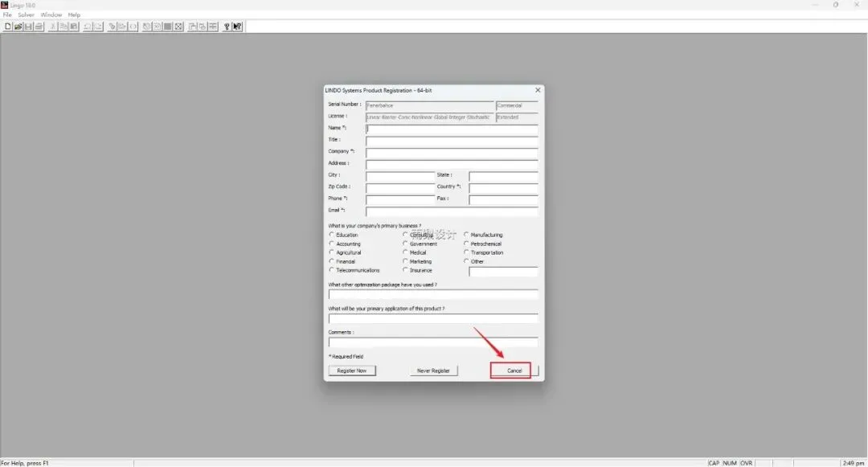Open the File menu
The height and width of the screenshot is (467, 868).
(7, 15)
